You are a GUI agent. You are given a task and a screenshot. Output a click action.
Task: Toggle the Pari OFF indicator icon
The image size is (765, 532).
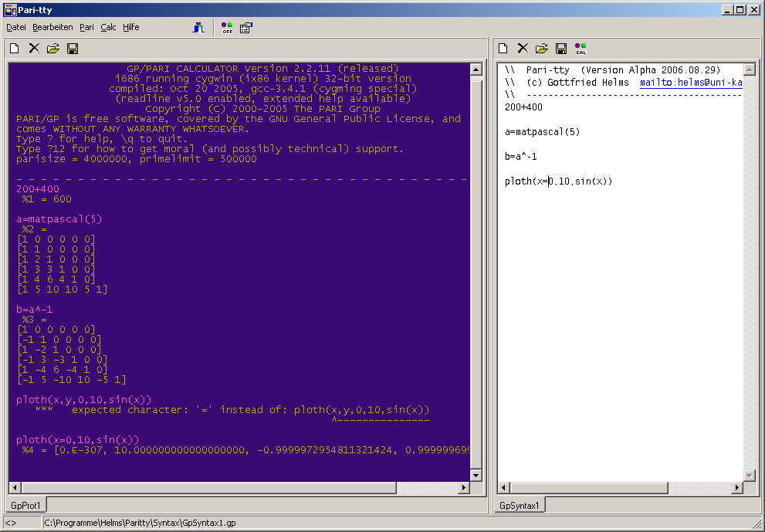coord(227,28)
